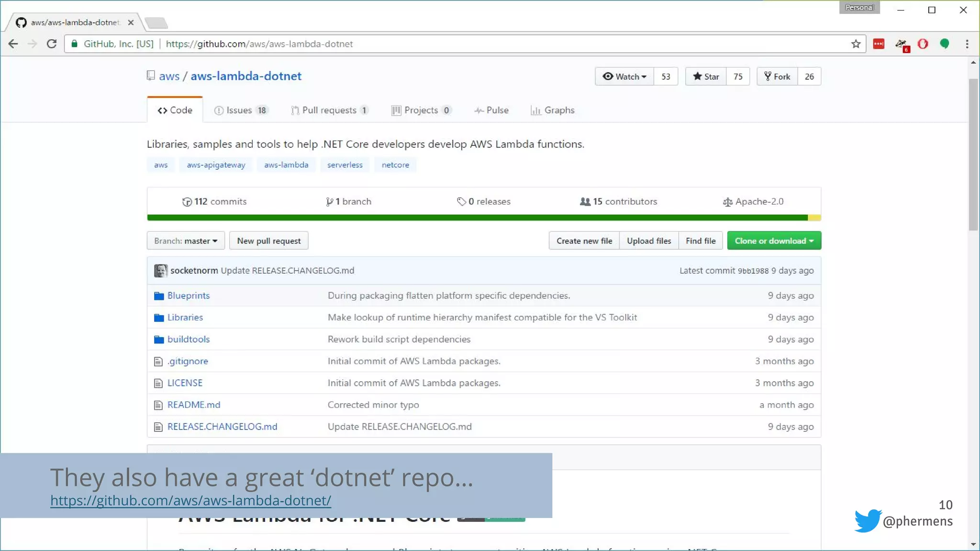The width and height of the screenshot is (980, 551).
Task: Click Create new file button
Action: (x=584, y=241)
